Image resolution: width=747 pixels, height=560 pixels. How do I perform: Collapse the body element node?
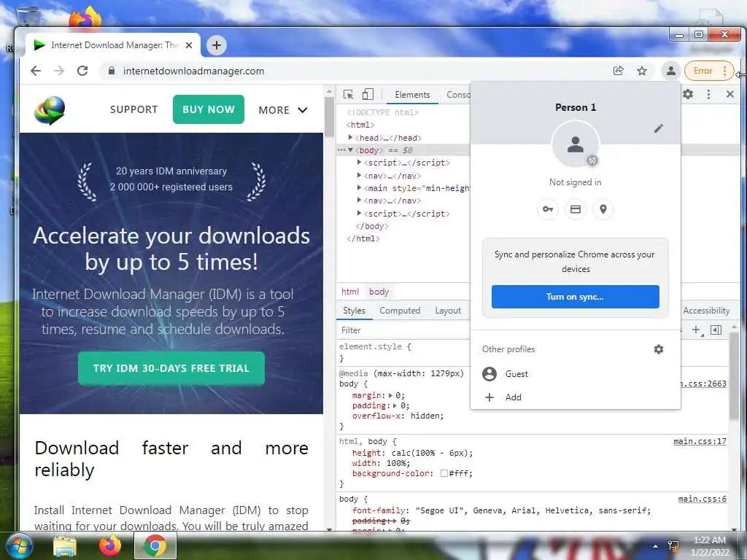[351, 149]
